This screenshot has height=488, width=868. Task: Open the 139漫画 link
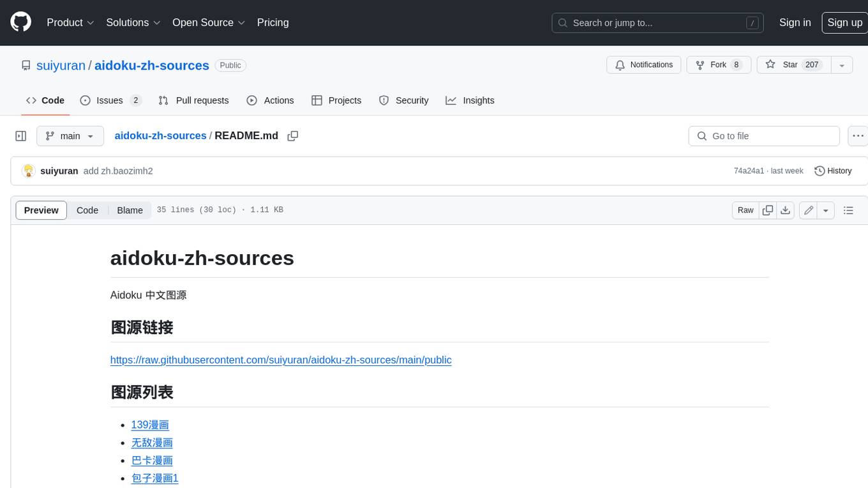[150, 425]
